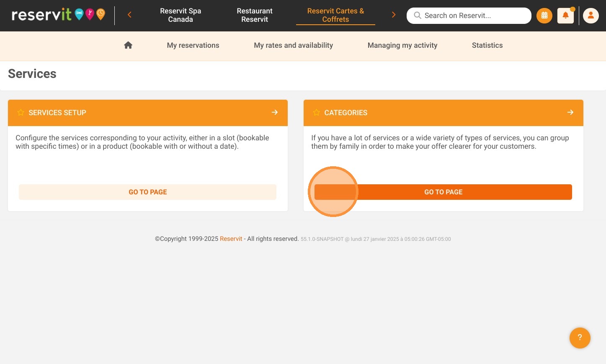
Task: Open Services Setup via header arrow
Action: click(x=275, y=112)
